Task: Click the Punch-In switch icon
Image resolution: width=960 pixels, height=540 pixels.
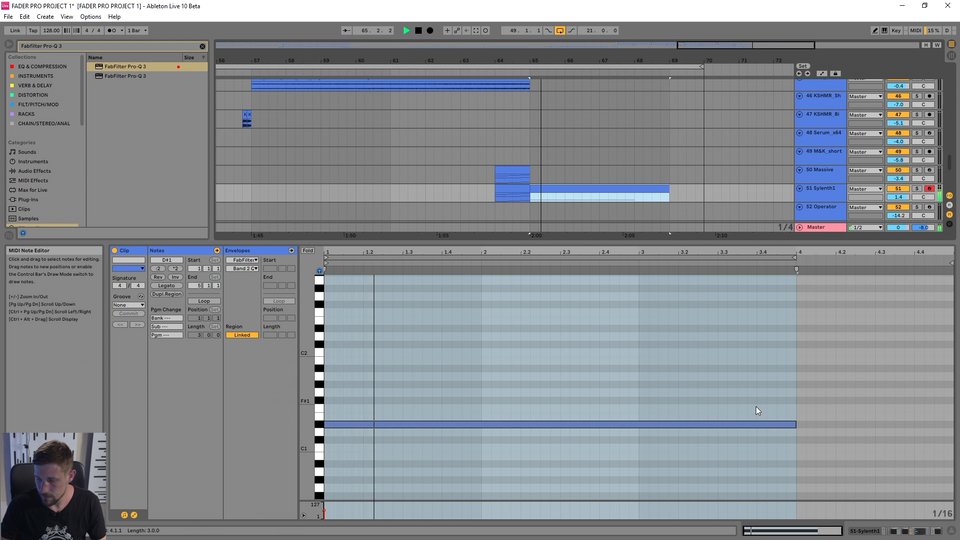Action: pyautogui.click(x=549, y=30)
